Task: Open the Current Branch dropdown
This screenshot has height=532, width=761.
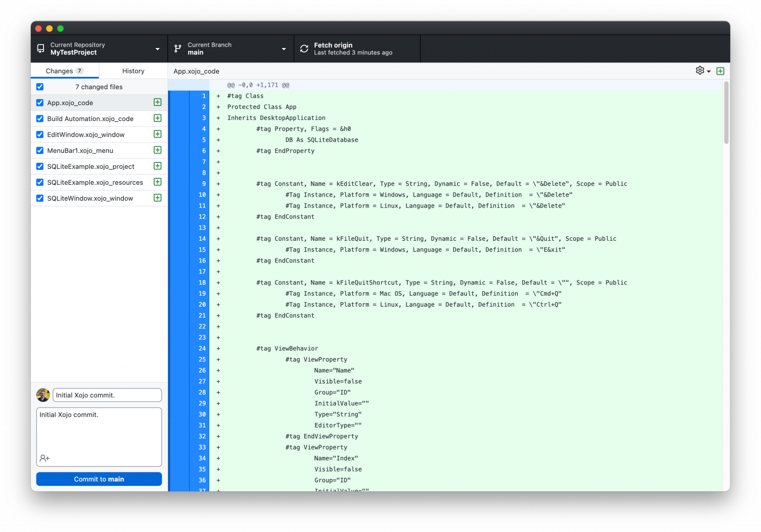Action: tap(283, 48)
